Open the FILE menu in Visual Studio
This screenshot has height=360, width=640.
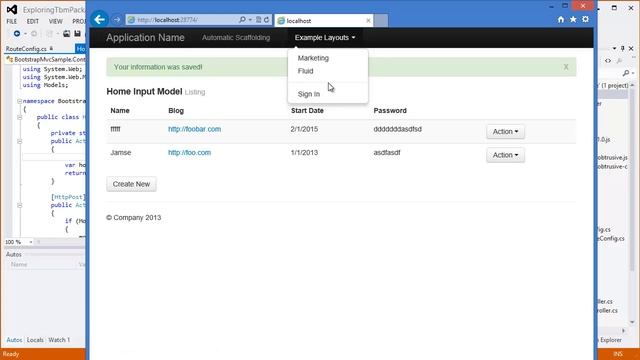pyautogui.click(x=11, y=21)
